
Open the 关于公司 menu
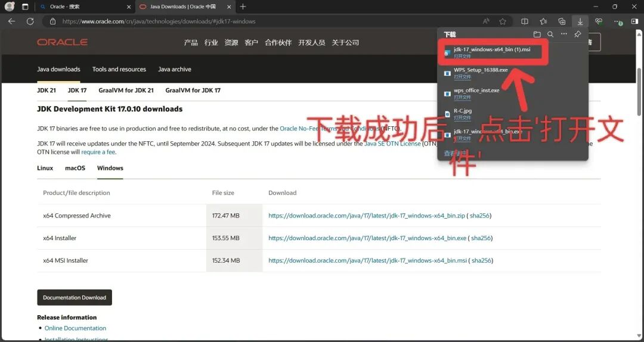(345, 43)
